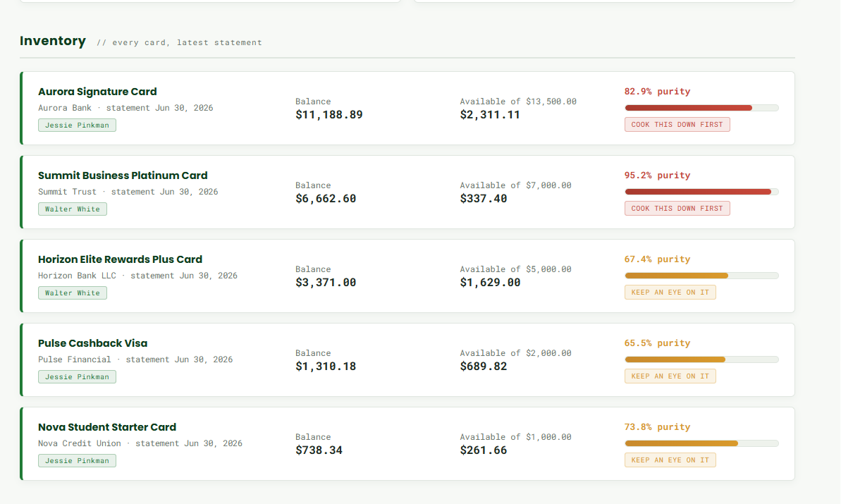The width and height of the screenshot is (841, 504).
Task: Click the 67.4% purity progress bar
Action: [701, 276]
